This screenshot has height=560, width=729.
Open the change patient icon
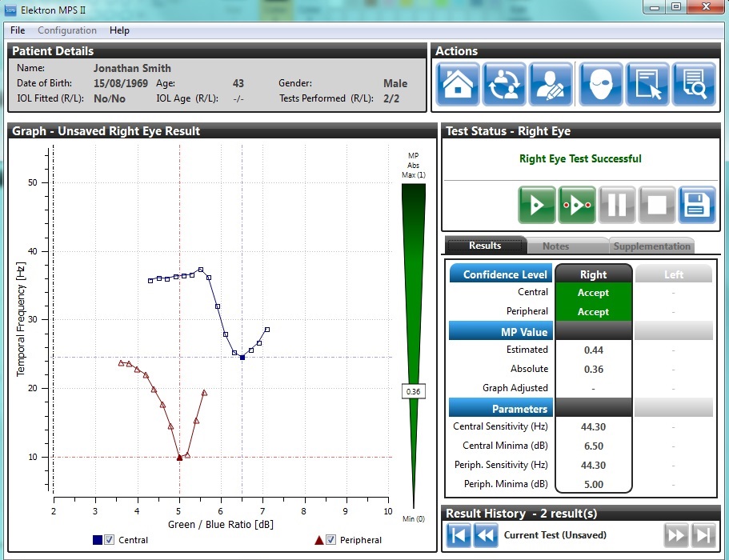(504, 84)
